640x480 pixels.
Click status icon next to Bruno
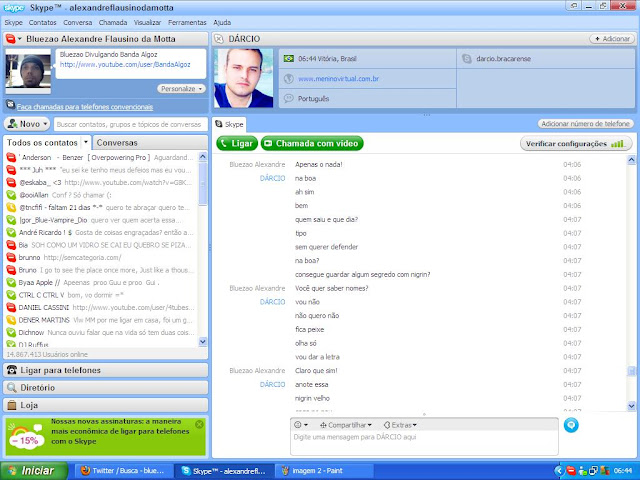(x=11, y=270)
